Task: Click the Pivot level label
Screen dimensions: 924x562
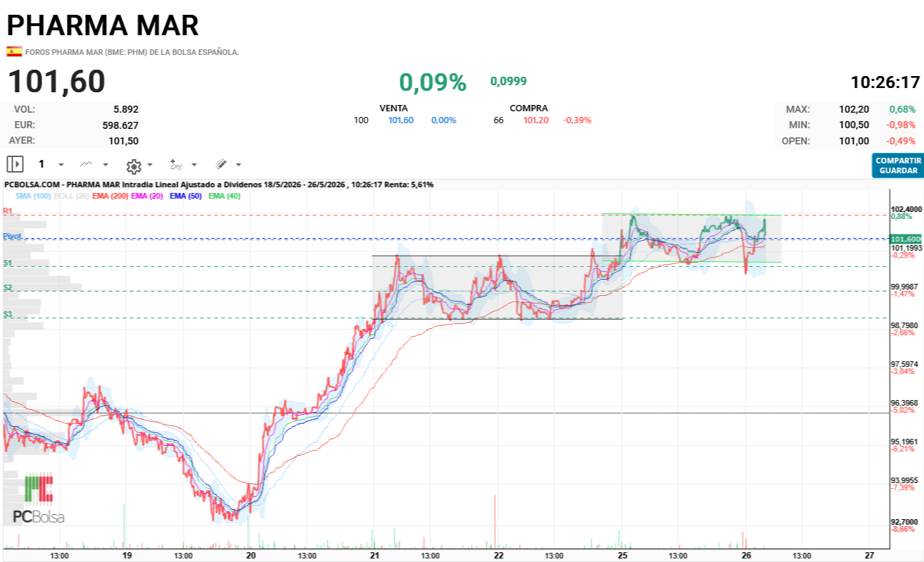Action: click(x=12, y=236)
